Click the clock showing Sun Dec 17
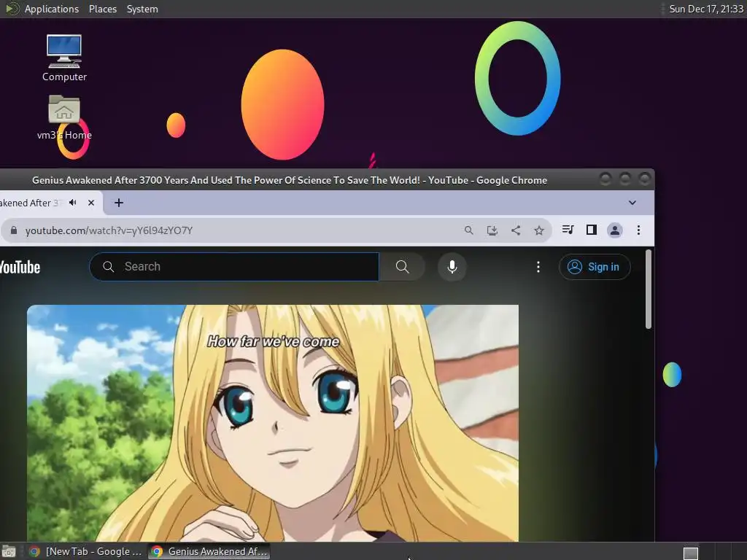 tap(706, 9)
